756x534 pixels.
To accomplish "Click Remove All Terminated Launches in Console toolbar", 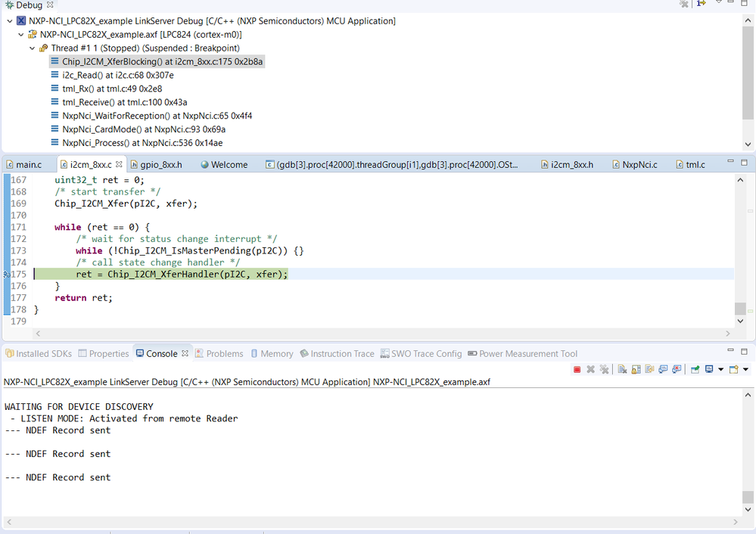I will point(604,369).
